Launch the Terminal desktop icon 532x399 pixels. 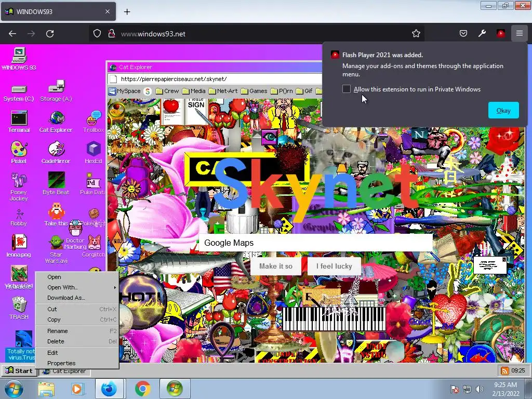(19, 122)
